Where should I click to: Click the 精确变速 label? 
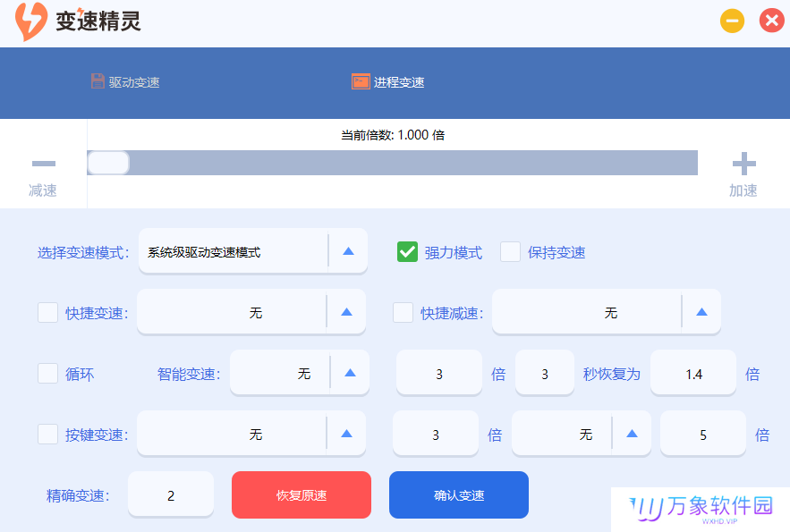pos(78,495)
